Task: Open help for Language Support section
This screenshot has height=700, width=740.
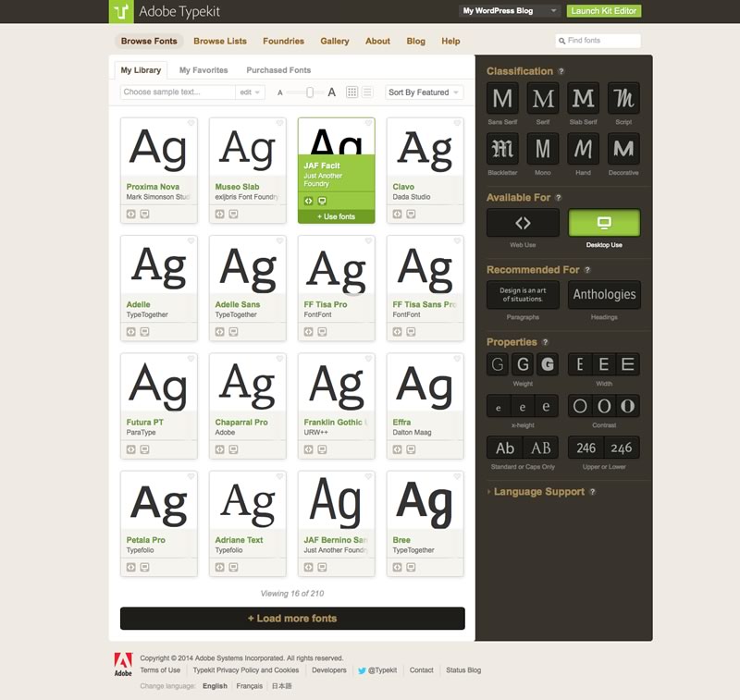Action: coord(592,492)
